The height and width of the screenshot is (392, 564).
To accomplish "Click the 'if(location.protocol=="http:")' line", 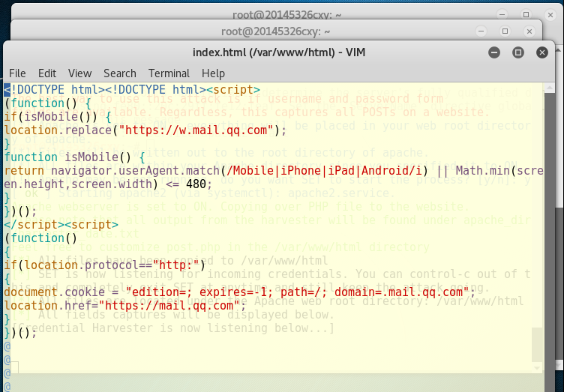I will [x=105, y=265].
